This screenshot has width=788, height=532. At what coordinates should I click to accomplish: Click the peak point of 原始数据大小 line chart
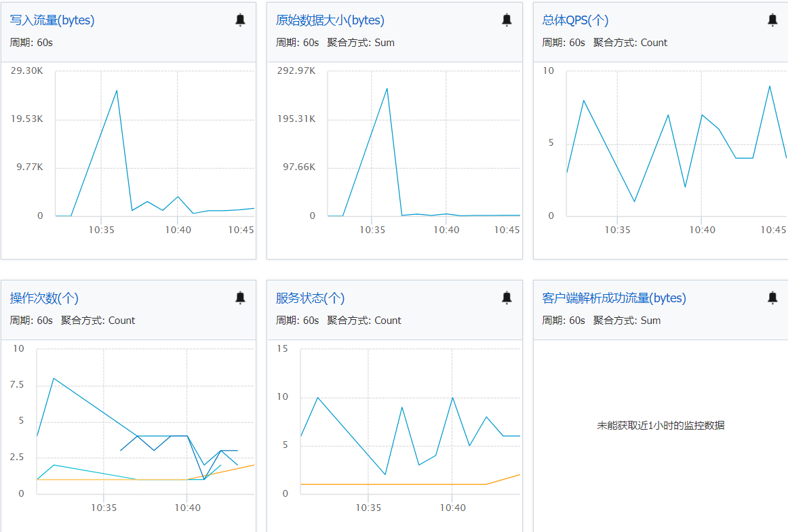[x=387, y=88]
